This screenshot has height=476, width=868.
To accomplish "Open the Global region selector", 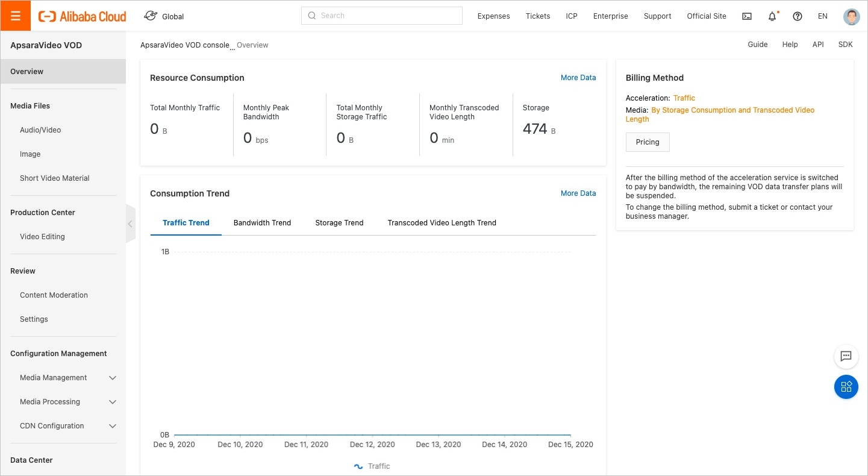I will [x=164, y=16].
